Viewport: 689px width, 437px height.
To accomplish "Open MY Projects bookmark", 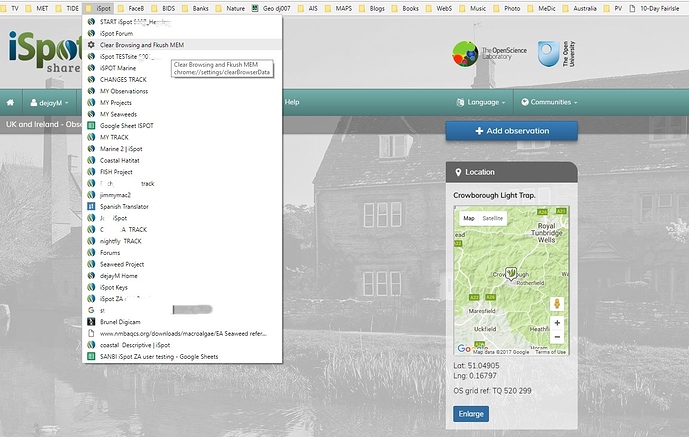I will pos(182,103).
